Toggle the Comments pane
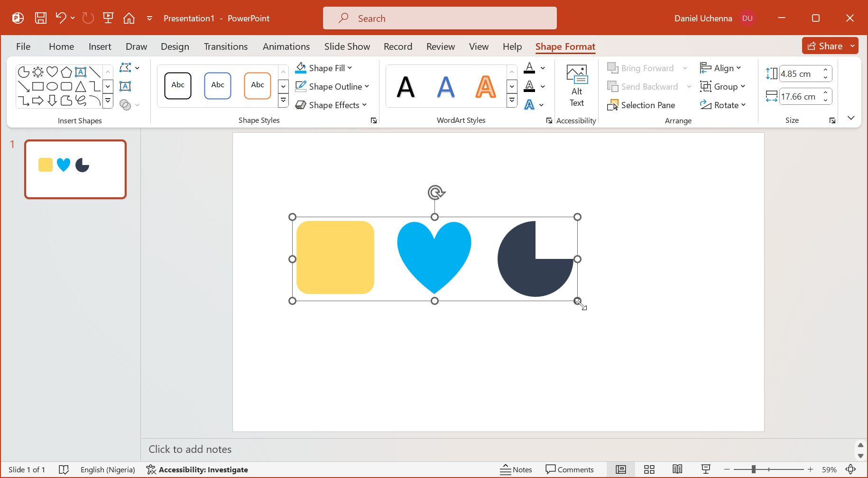Screen dimensions: 868x478 tap(570, 469)
